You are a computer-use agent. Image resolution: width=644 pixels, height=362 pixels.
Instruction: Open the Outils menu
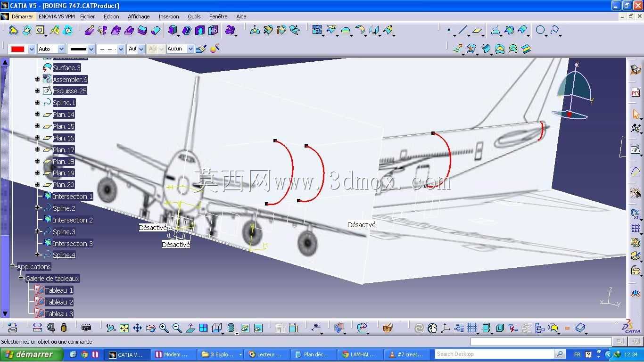(x=194, y=16)
